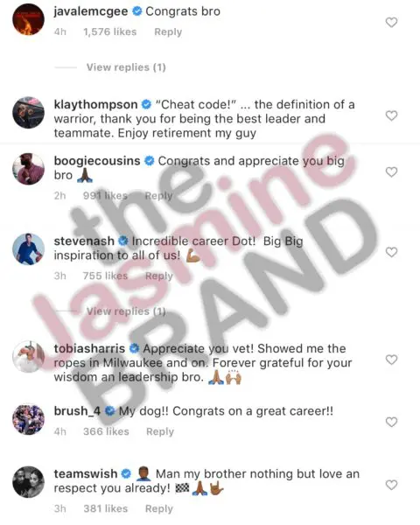Reply to boogiecousins' comment

click(x=158, y=195)
